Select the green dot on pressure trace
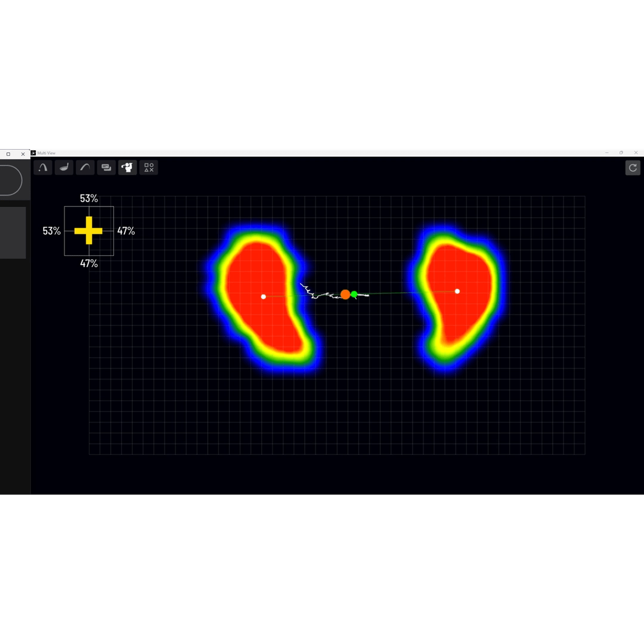Image resolution: width=644 pixels, height=644 pixels. click(x=354, y=294)
